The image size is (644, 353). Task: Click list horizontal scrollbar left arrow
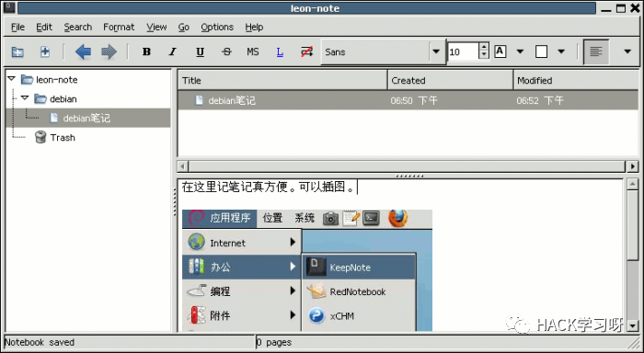pos(183,166)
